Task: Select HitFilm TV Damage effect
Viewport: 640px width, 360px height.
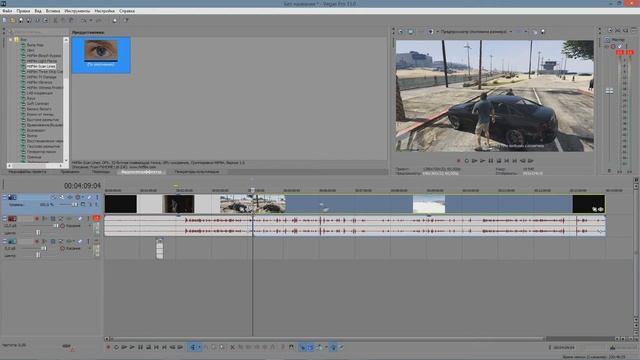Action: 41,77
